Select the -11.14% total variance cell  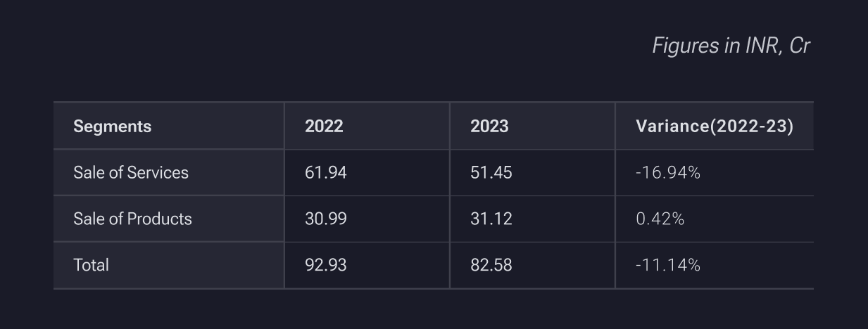668,266
